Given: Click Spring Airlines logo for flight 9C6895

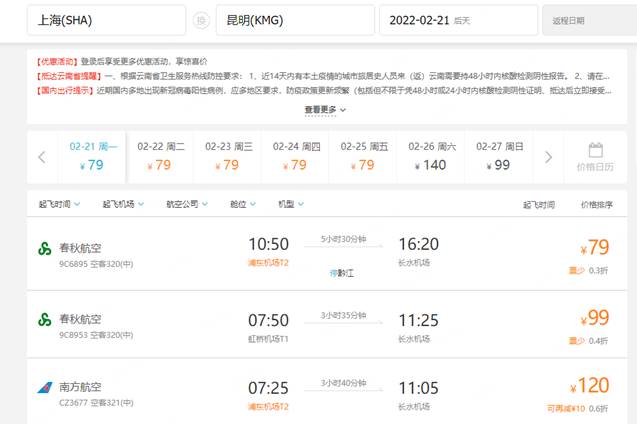Looking at the screenshot, I should [x=45, y=248].
